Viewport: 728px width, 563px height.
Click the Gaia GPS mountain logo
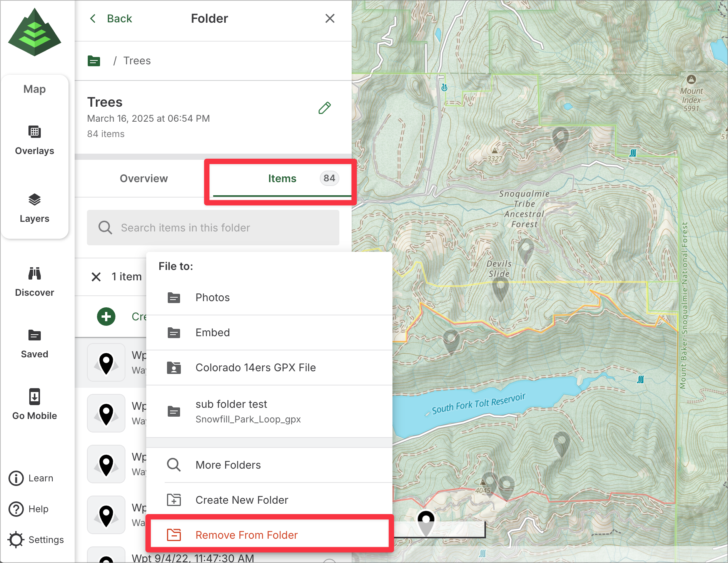(35, 32)
